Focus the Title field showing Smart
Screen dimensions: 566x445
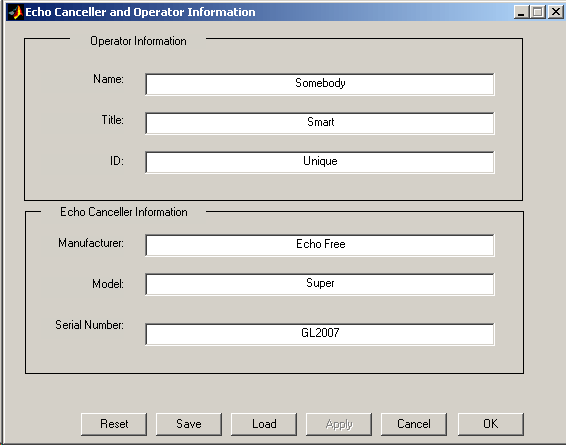(x=320, y=123)
